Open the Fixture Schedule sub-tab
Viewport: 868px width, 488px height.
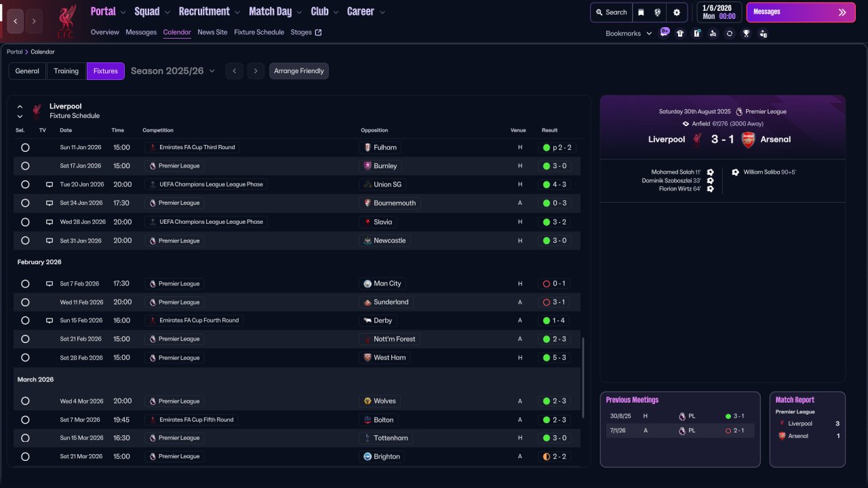(259, 32)
